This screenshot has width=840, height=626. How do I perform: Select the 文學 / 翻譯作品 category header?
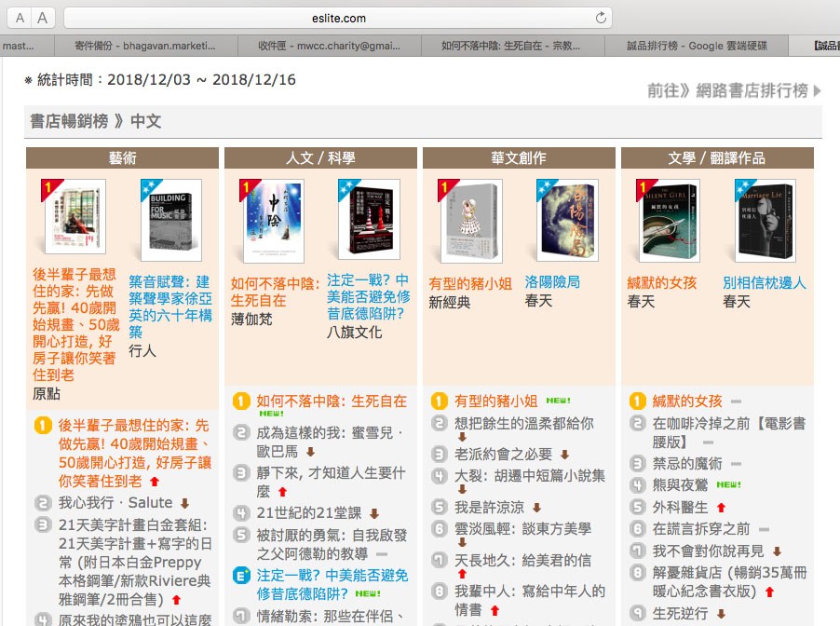coord(717,158)
